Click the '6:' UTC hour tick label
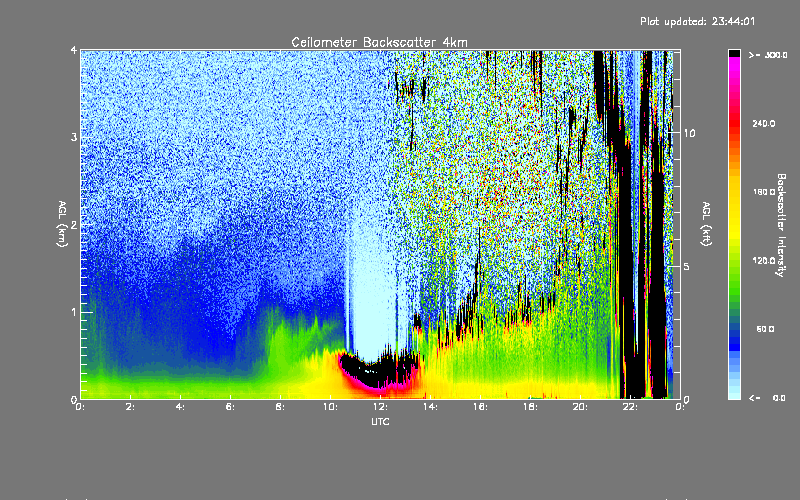This screenshot has height=500, width=800. [231, 407]
